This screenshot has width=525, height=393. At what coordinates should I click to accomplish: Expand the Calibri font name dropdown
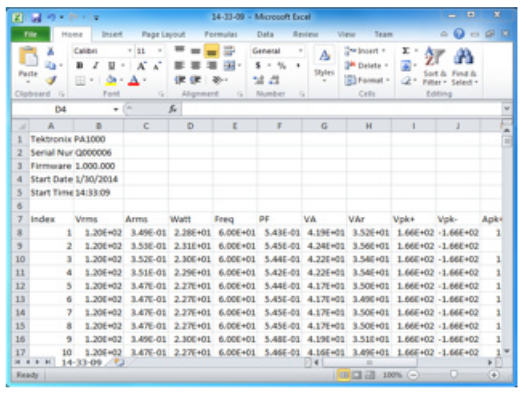tap(130, 51)
